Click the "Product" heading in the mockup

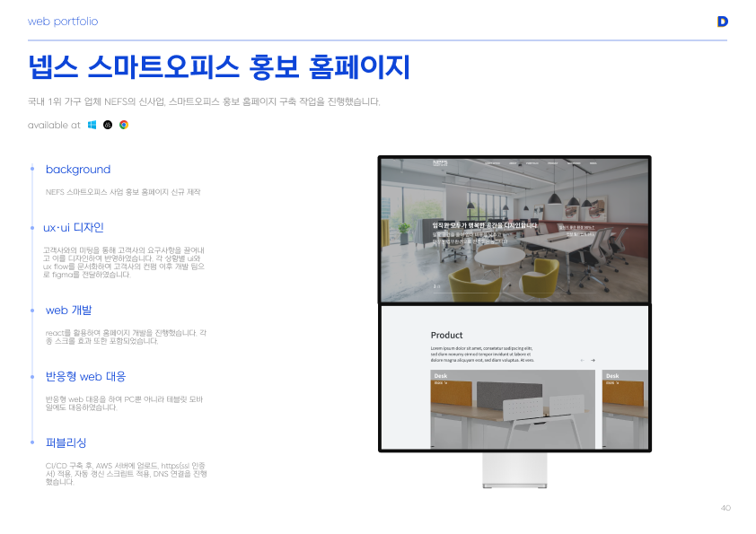[x=446, y=335]
